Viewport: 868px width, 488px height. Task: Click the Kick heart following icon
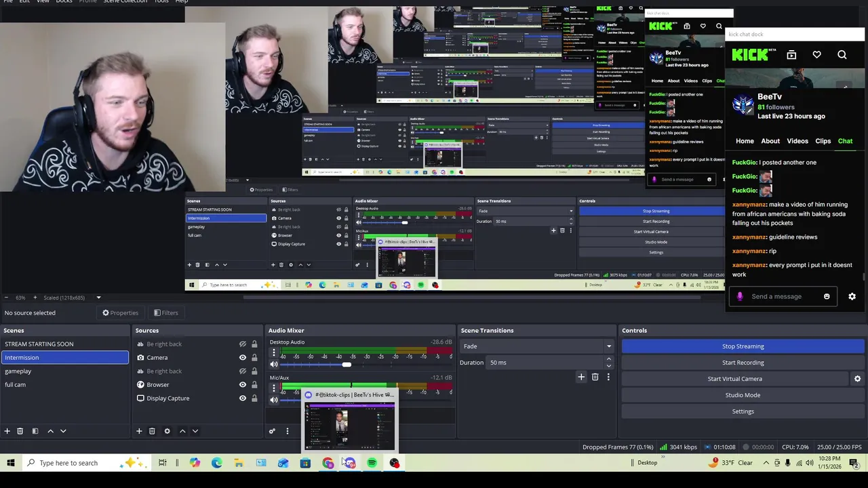click(x=816, y=55)
